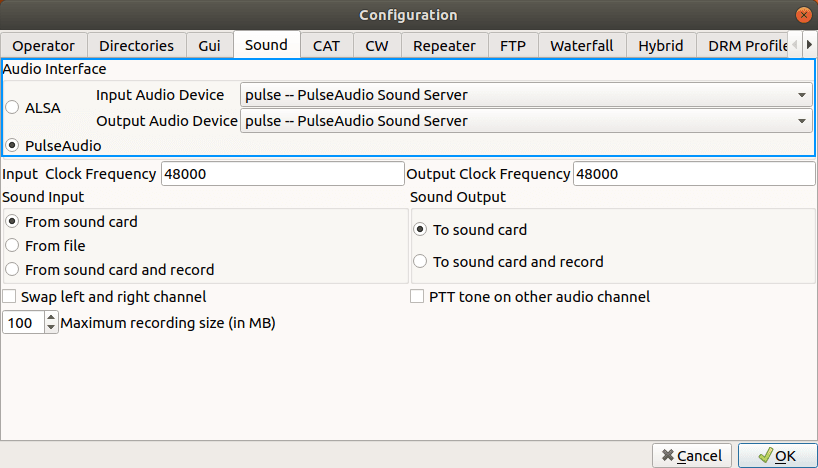The image size is (818, 468).
Task: Select the Sound tab
Action: (x=267, y=45)
